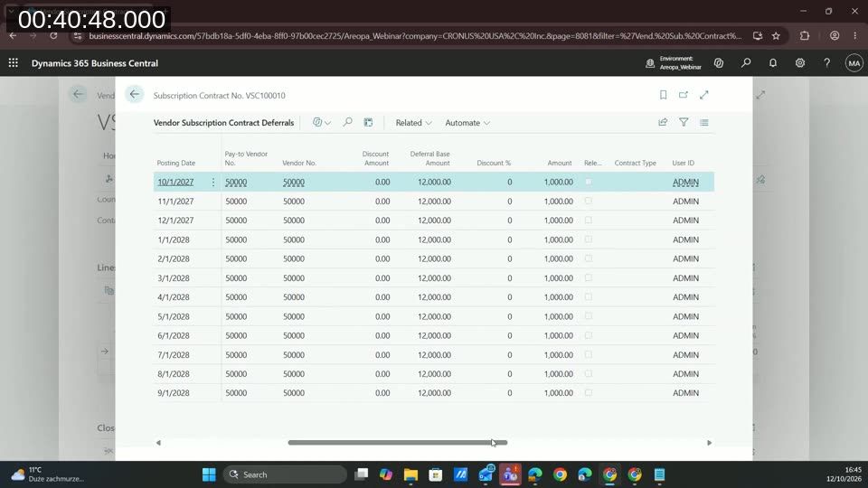Click the browser back arrow
Screen dimensions: 868x488
pos(13,35)
